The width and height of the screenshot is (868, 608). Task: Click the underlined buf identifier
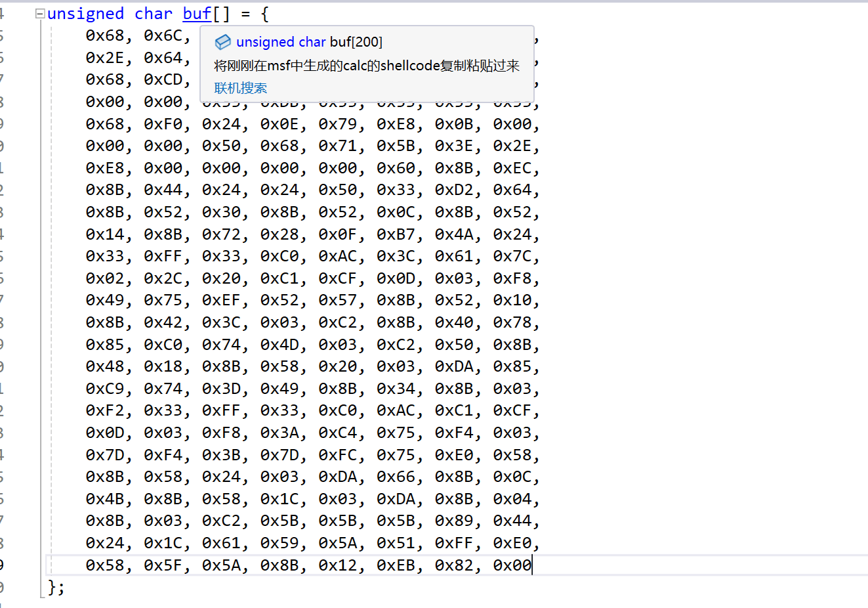click(197, 14)
